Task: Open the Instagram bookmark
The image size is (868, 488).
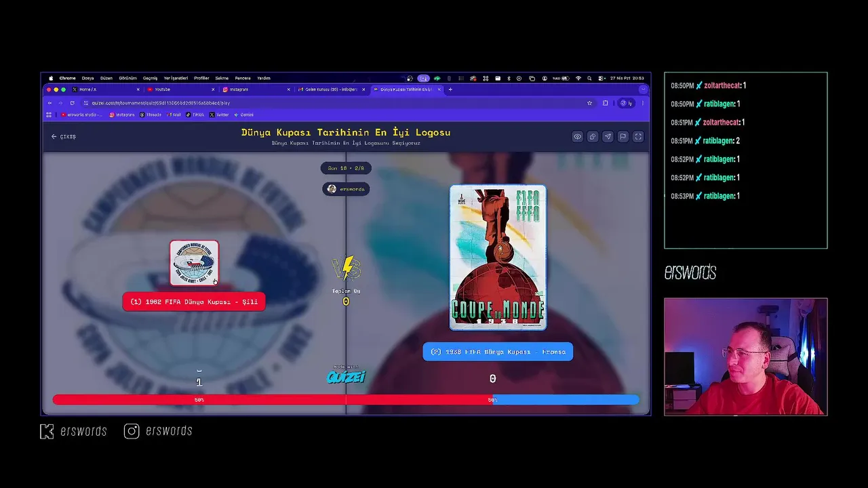Action: (122, 115)
